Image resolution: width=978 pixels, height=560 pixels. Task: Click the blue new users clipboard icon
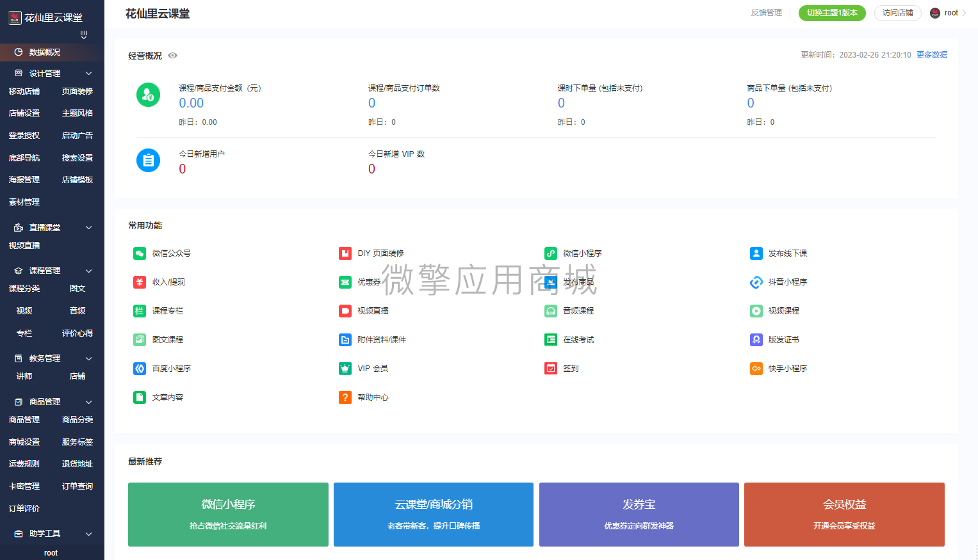click(148, 160)
